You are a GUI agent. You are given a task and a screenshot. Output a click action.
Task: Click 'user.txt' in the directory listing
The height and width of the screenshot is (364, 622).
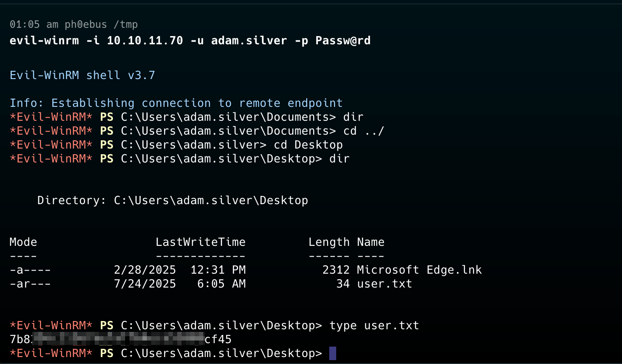384,284
